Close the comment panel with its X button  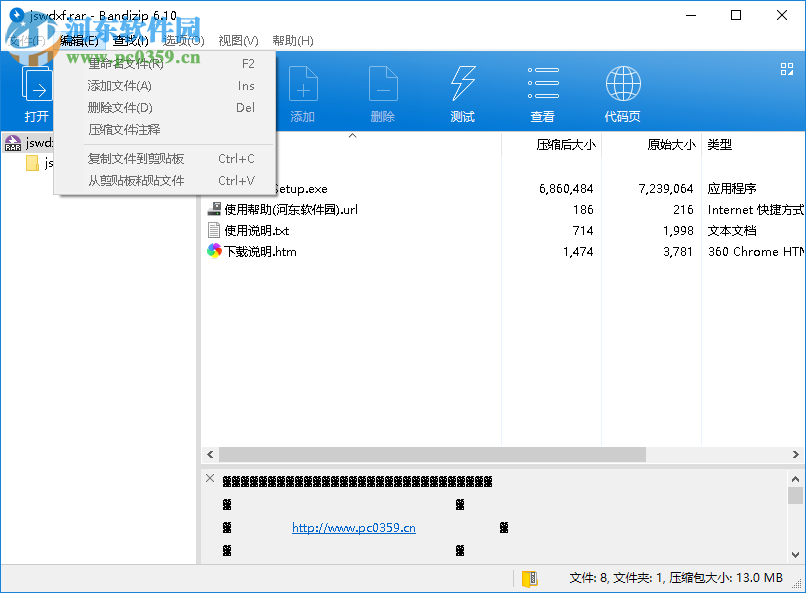210,478
